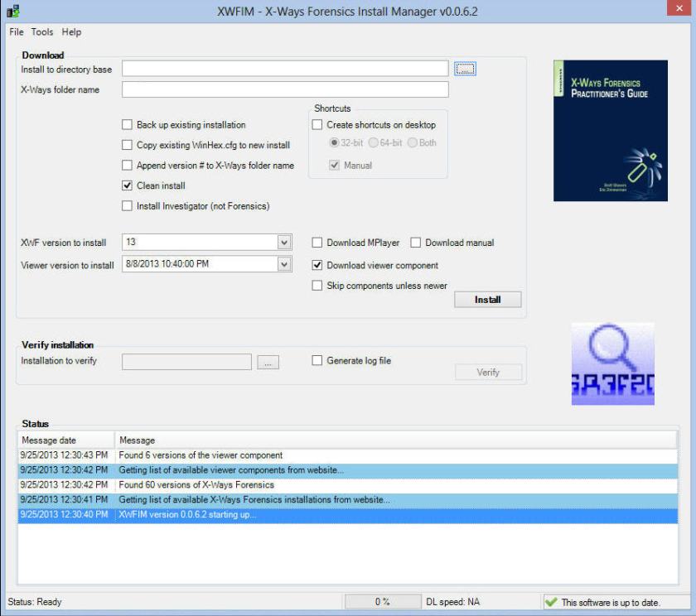Viewport: 696px width, 616px height.
Task: Click the magnifying glass hash logo image
Action: pyautogui.click(x=612, y=364)
